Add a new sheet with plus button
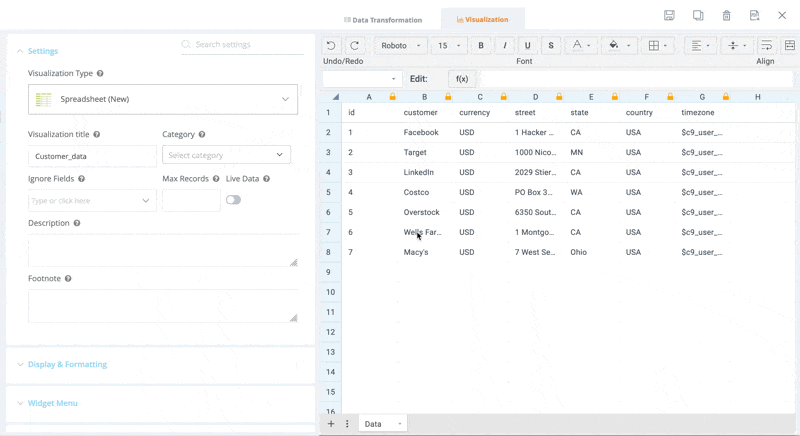 coord(331,424)
